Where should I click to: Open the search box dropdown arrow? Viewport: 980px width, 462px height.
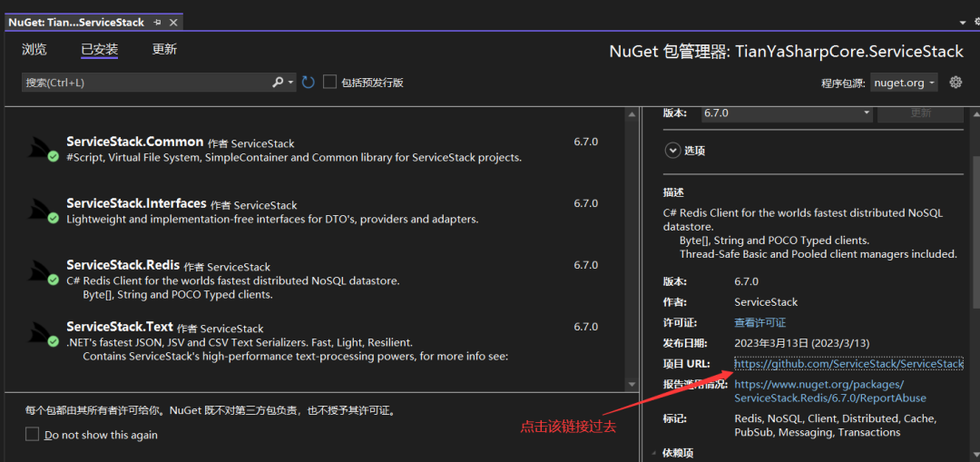click(x=291, y=83)
